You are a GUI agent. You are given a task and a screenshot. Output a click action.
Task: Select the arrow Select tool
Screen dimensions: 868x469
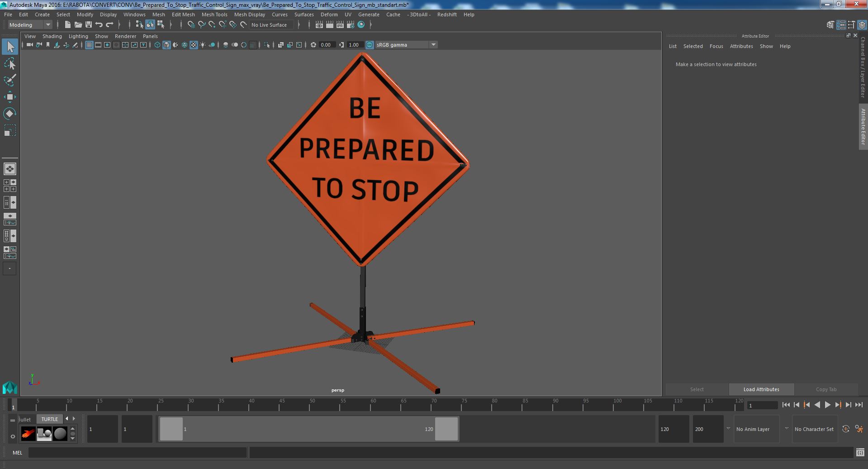point(9,47)
